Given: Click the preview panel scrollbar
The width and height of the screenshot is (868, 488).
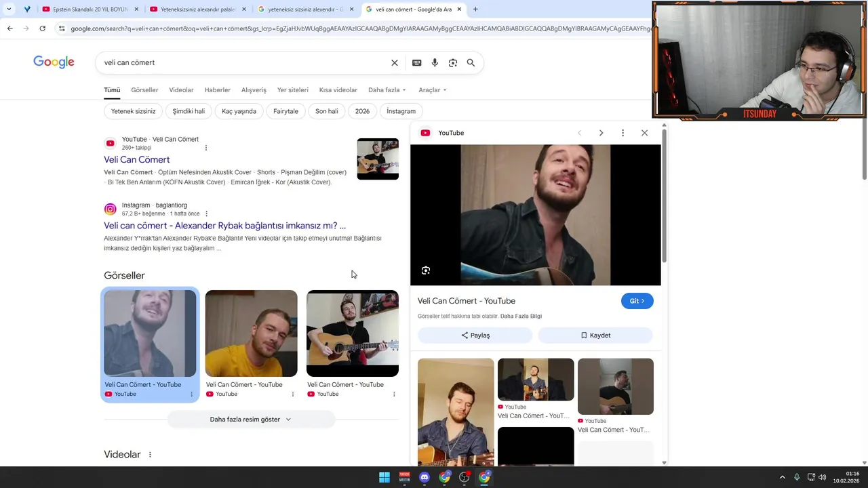Looking at the screenshot, I should click(x=665, y=197).
